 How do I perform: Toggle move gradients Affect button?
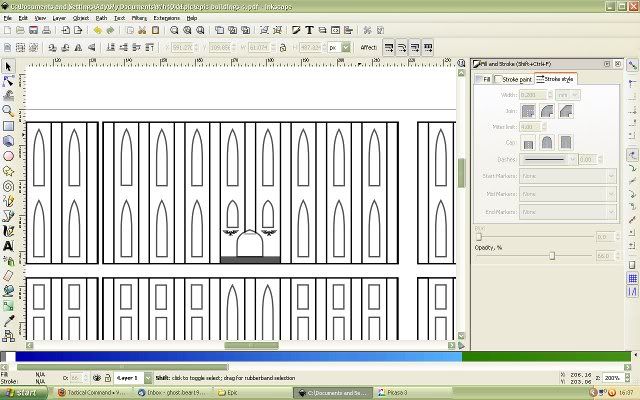[x=415, y=48]
